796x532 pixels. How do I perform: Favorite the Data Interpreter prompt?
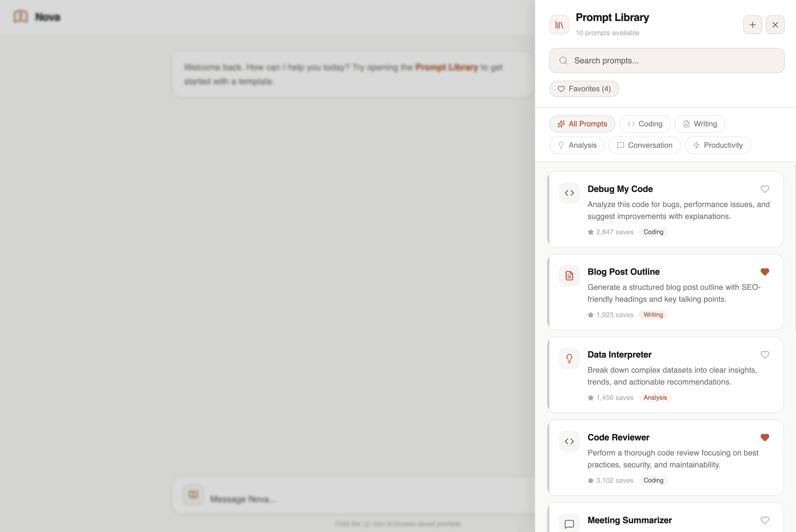coord(764,354)
